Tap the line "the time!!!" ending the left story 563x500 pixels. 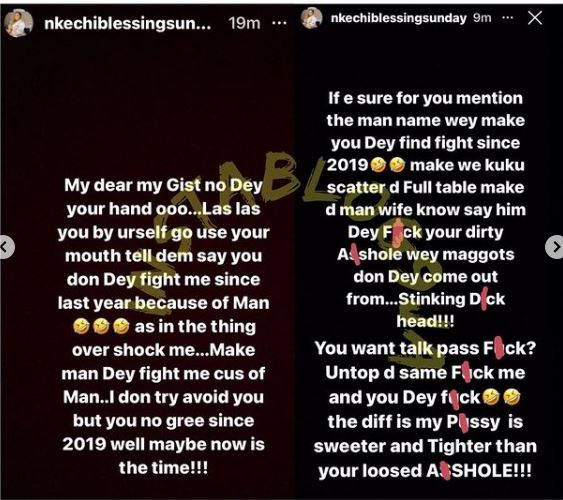coord(163,468)
